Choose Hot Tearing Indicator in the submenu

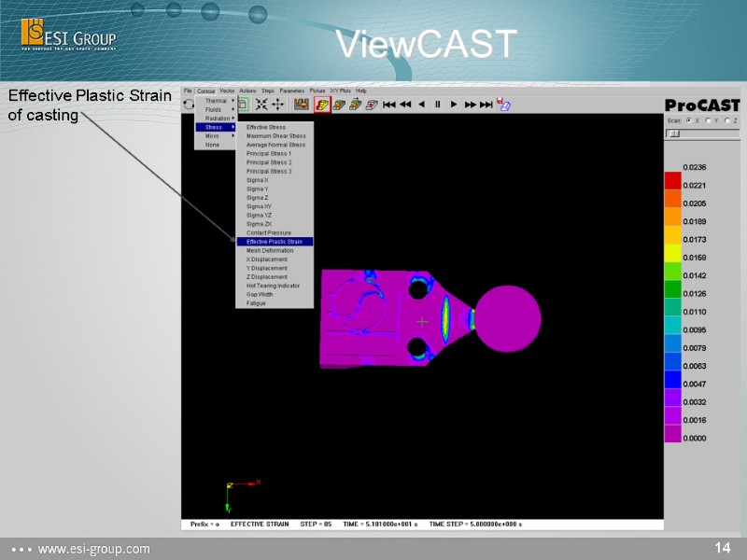[x=275, y=286]
